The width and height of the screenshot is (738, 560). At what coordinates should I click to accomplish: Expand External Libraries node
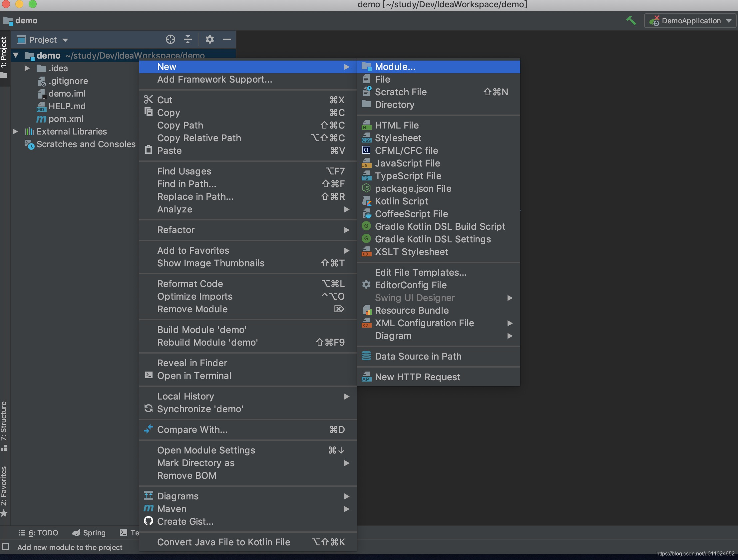tap(15, 132)
